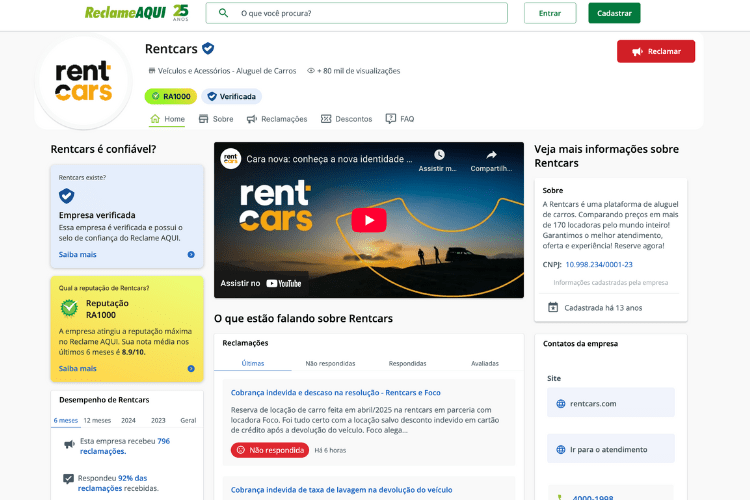Select the Avaliadas complaints tab
750x500 pixels.
pos(485,363)
